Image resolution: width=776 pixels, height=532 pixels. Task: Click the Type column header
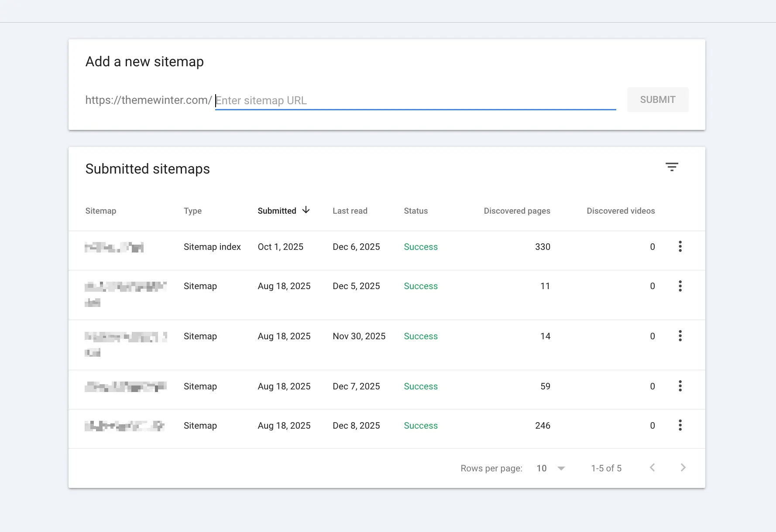click(x=192, y=211)
